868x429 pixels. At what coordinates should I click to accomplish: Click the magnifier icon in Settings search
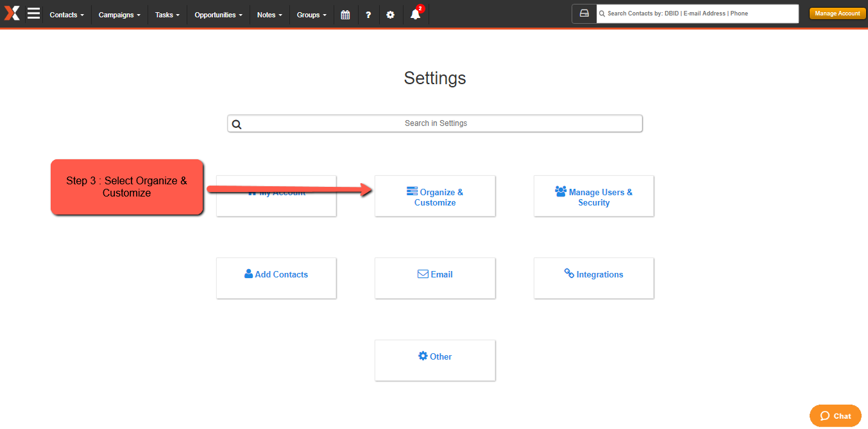(x=237, y=124)
